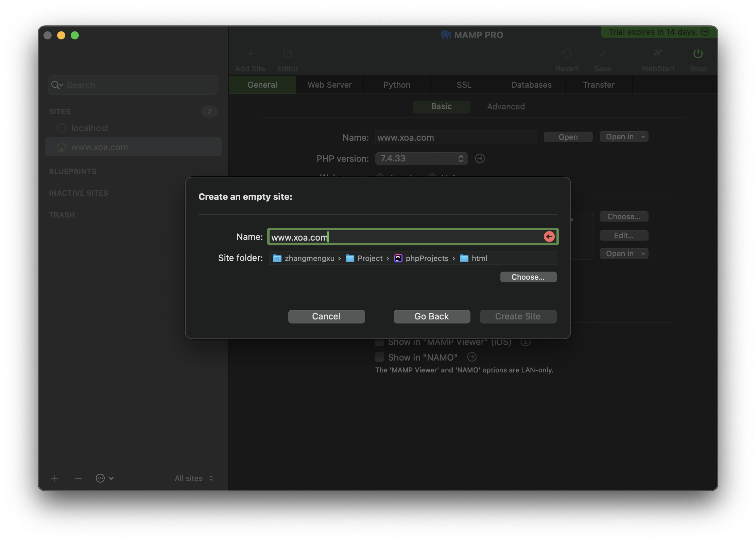Screen dimensions: 756x541
Task: Switch to the Transfer tab
Action: click(599, 85)
